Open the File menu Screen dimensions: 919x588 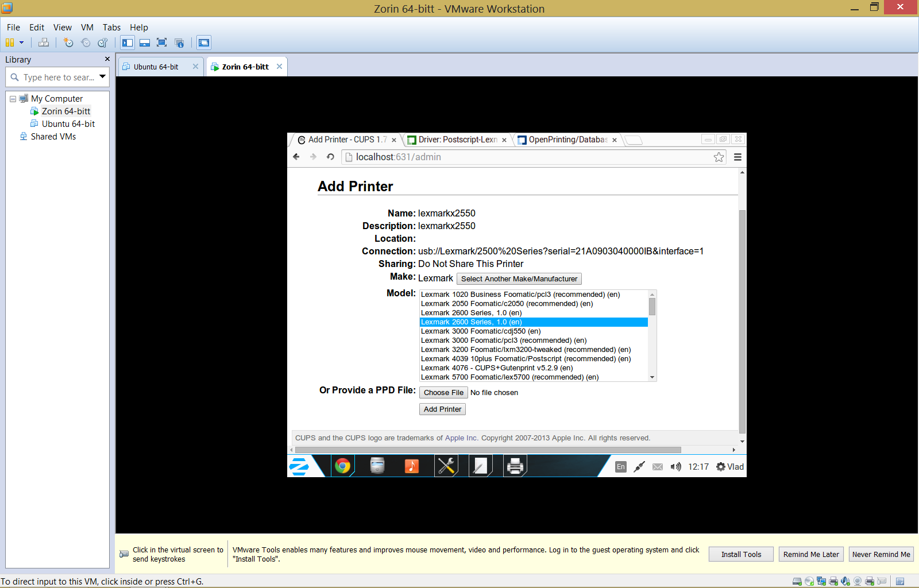click(x=13, y=27)
